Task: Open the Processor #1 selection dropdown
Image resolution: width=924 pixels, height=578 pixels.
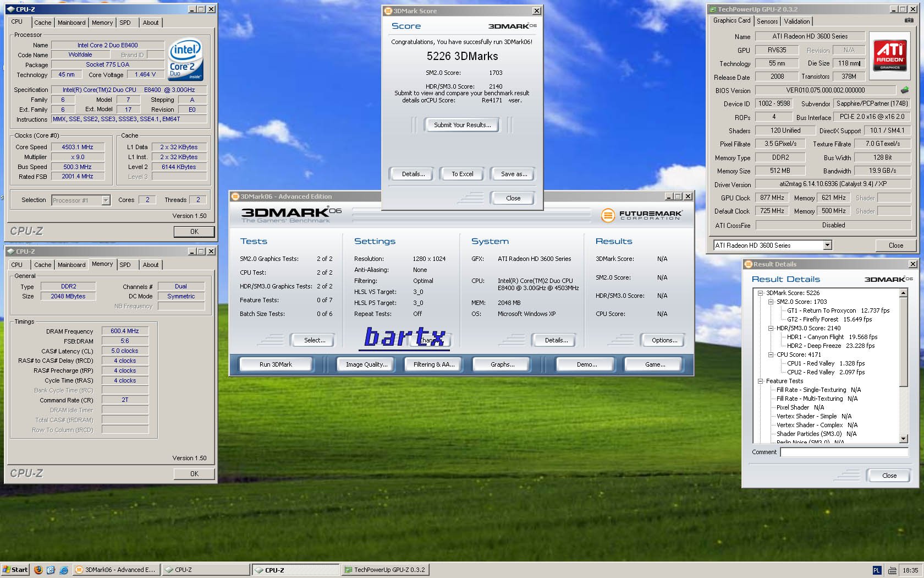Action: click(106, 200)
